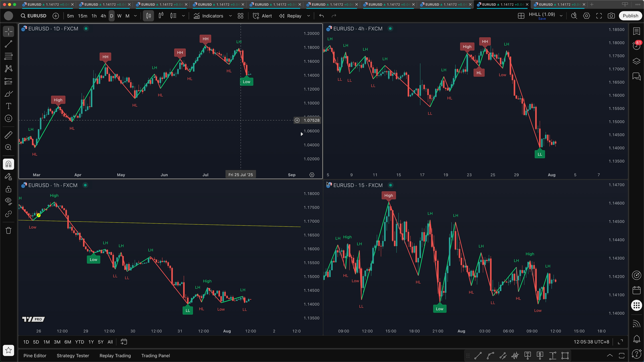Screen dimensions: 644x362
Task: Open the layout setup grid icon
Action: [521, 16]
